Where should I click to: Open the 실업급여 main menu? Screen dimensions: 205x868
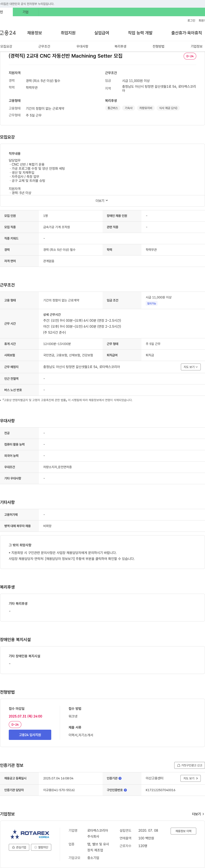click(101, 33)
